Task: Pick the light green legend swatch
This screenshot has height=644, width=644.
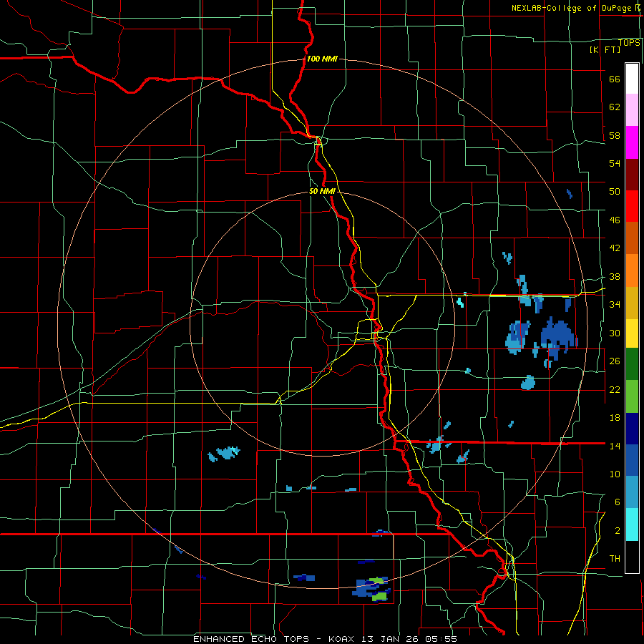Action: pos(632,396)
